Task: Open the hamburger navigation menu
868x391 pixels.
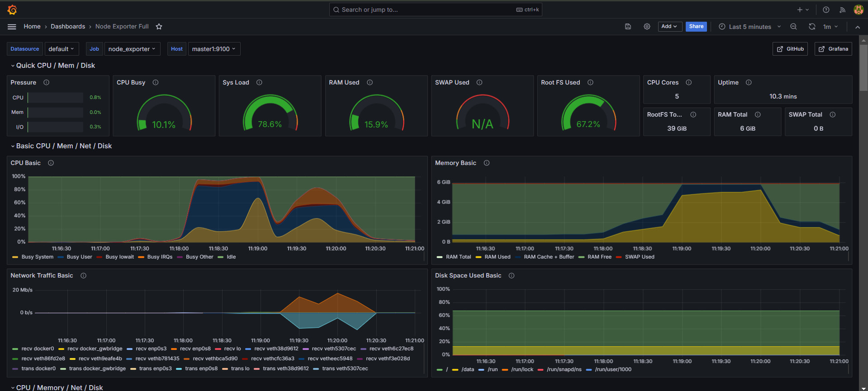Action: point(12,27)
